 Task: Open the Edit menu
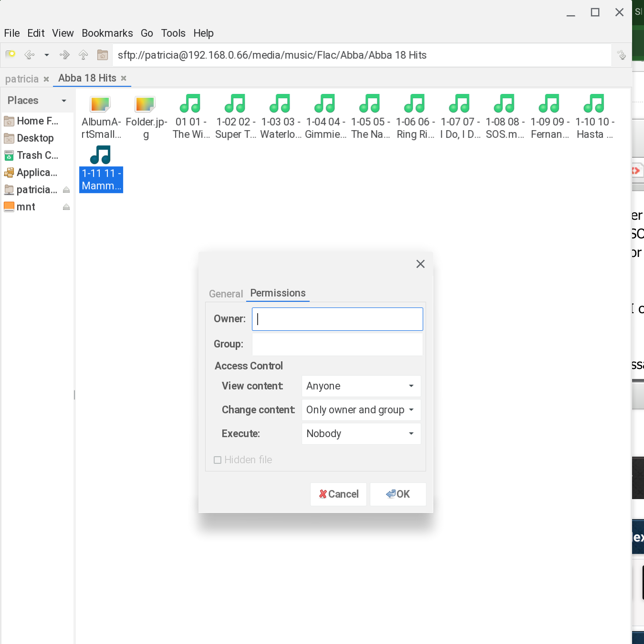click(36, 33)
